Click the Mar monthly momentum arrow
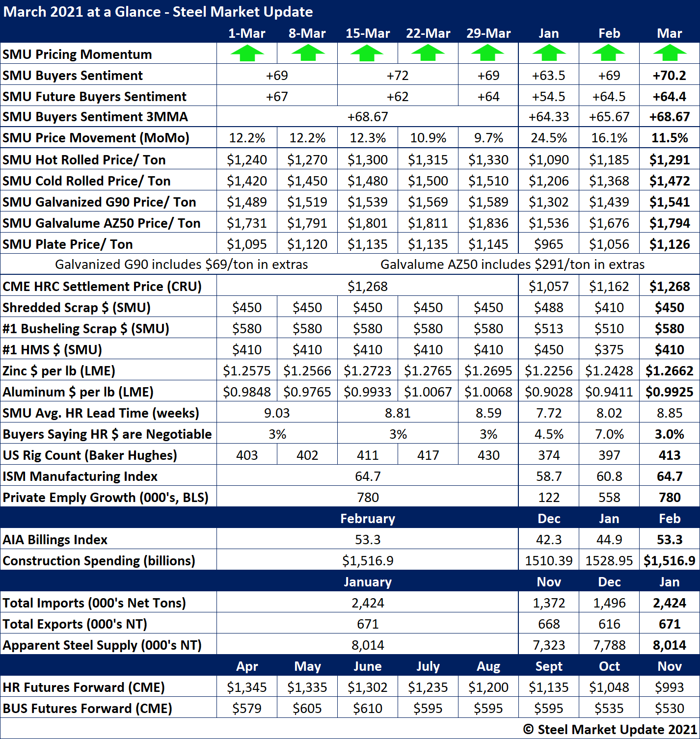This screenshot has height=739, width=700. coord(670,53)
